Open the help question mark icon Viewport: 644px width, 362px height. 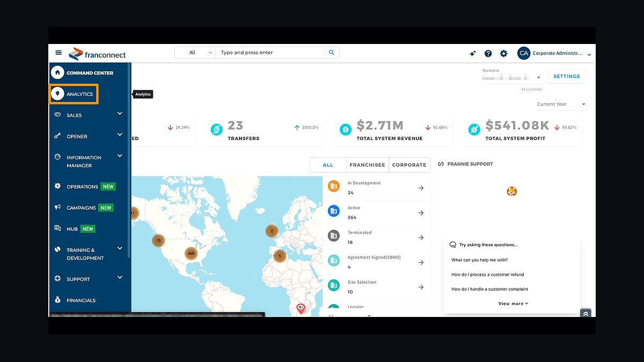pyautogui.click(x=488, y=54)
